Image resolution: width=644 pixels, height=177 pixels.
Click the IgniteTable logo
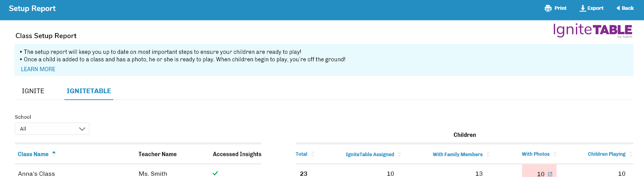[x=593, y=30]
